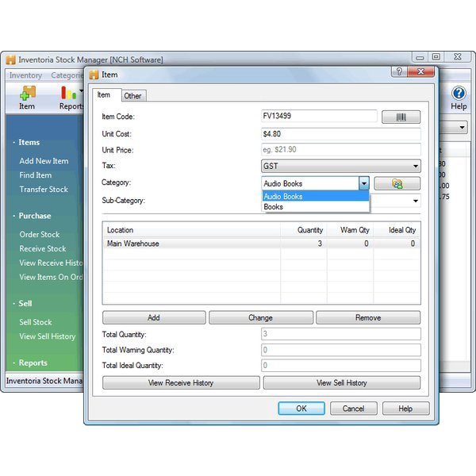Screen dimensions: 476x476
Task: Click the Remove location button
Action: click(368, 317)
